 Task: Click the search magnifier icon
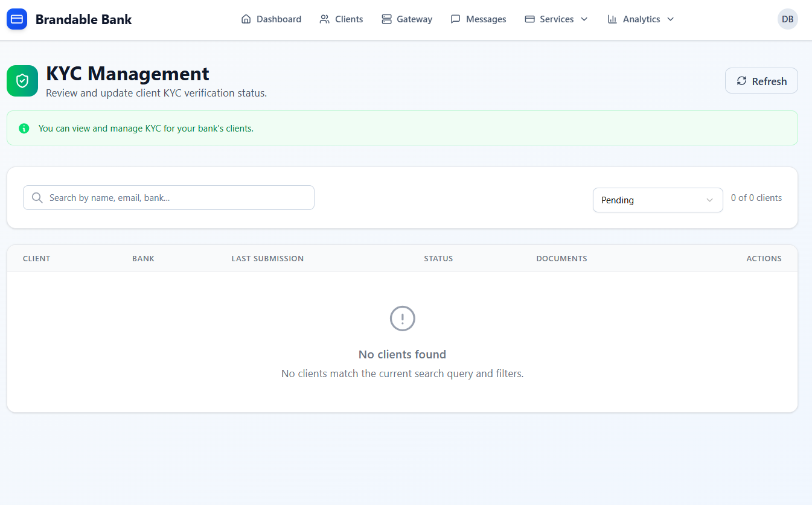coord(36,197)
